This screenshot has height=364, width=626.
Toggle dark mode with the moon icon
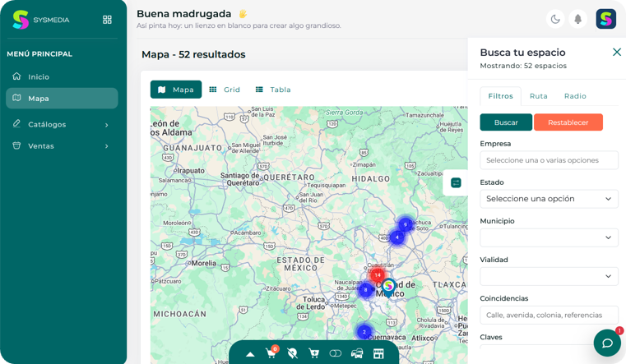point(555,19)
